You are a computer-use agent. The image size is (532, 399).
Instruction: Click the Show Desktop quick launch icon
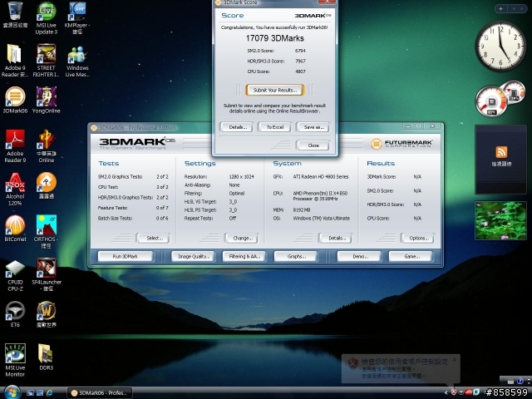coord(30,393)
